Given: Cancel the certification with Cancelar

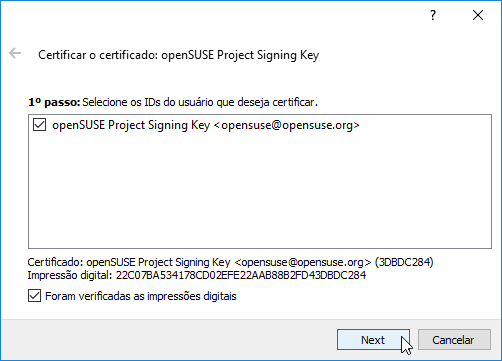Looking at the screenshot, I should pos(454,340).
